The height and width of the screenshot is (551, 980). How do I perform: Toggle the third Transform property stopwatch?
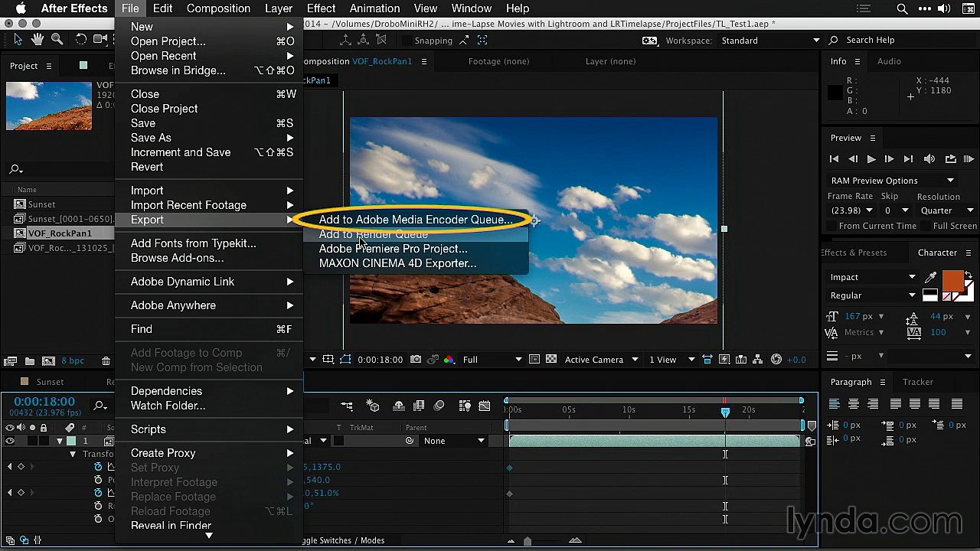coord(98,493)
